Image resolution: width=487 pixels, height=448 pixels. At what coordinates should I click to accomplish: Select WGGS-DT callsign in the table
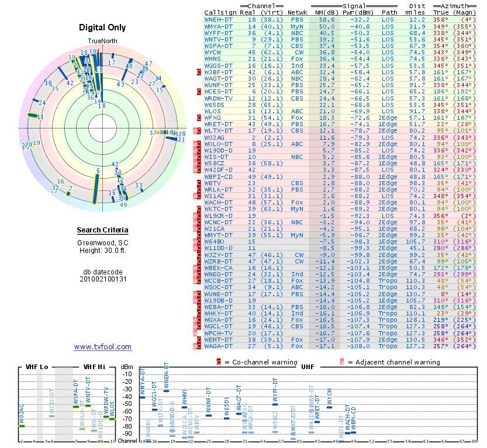point(218,66)
